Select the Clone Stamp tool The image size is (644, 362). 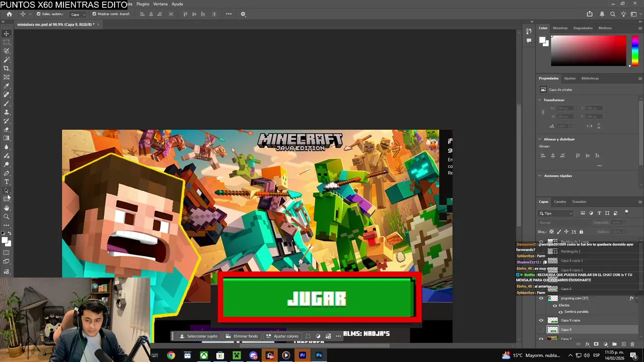click(7, 112)
